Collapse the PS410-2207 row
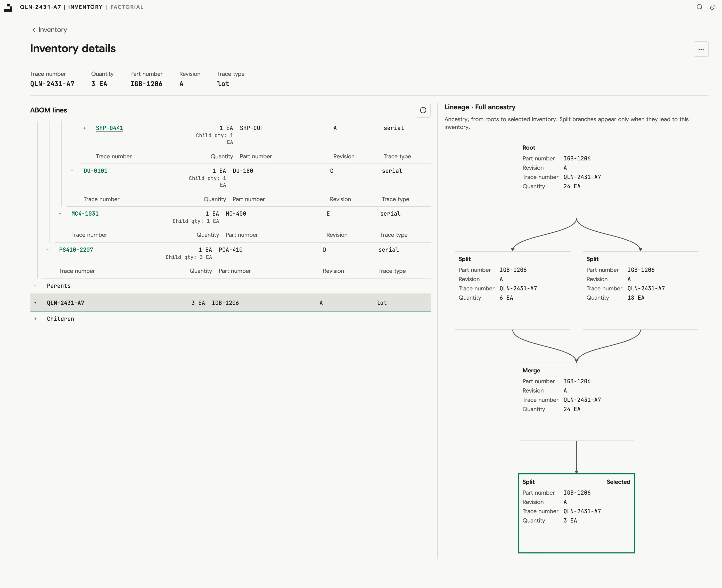This screenshot has height=588, width=722. point(47,250)
